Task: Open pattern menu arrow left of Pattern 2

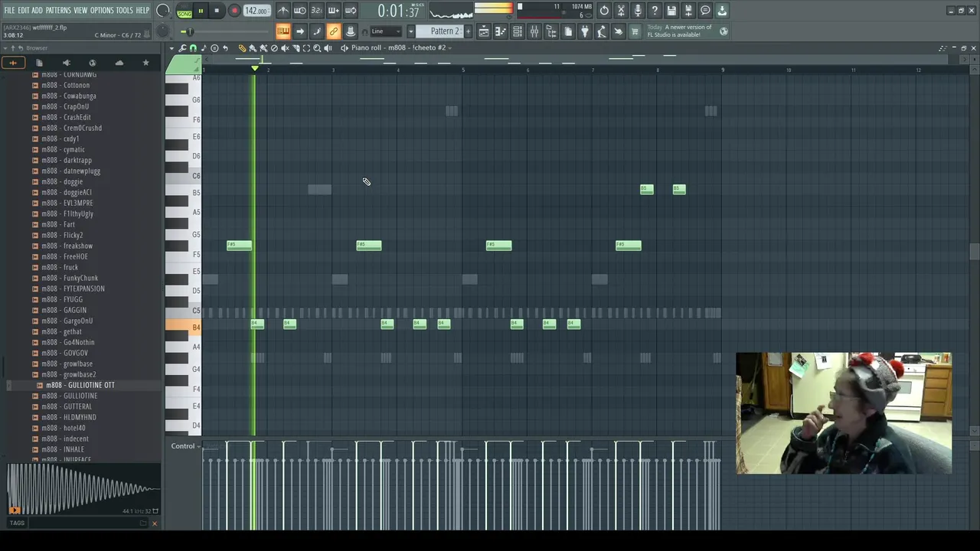Action: pos(410,31)
